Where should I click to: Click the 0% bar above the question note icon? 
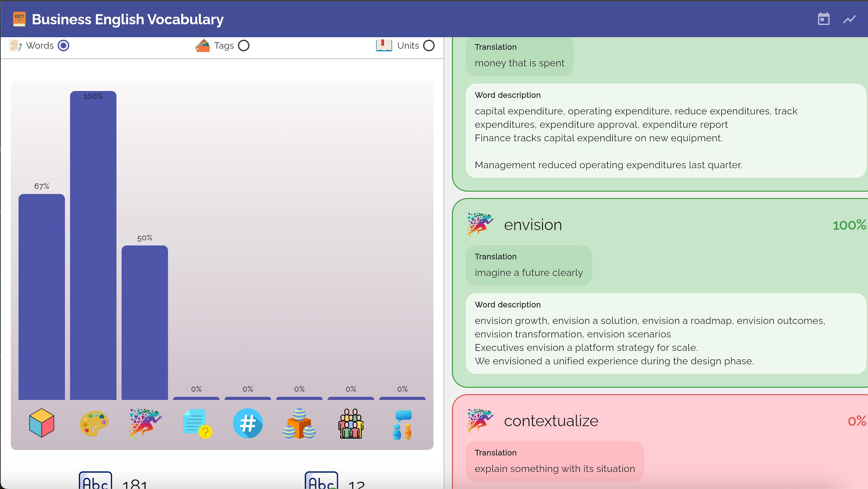(196, 398)
